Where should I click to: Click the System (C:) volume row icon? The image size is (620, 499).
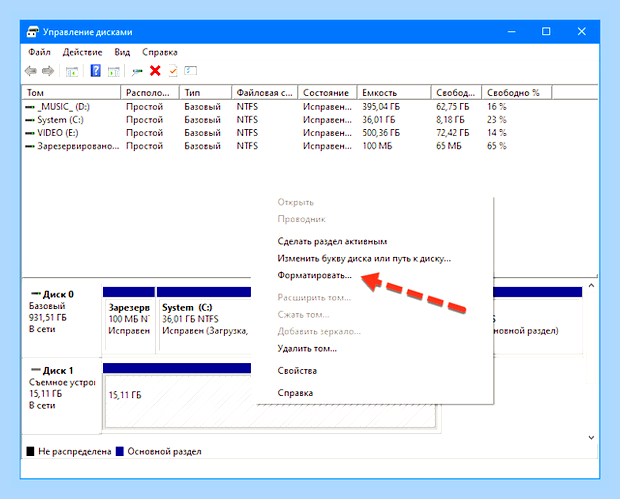point(30,120)
